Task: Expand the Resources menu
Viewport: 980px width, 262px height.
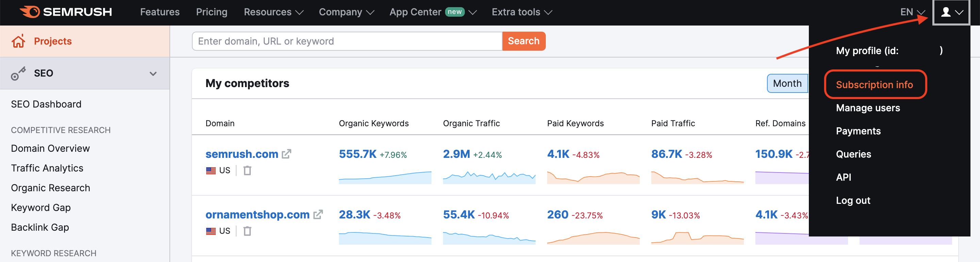Action: 274,12
